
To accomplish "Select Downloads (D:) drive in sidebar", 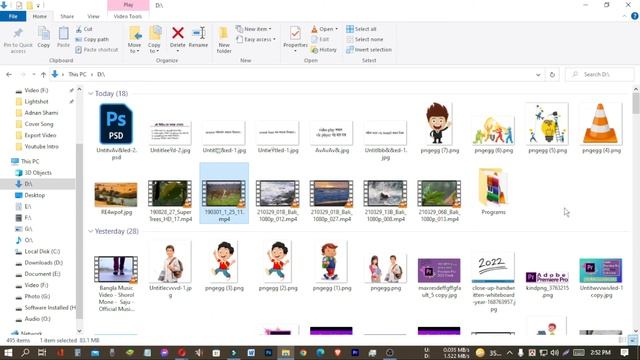I will pyautogui.click(x=43, y=262).
